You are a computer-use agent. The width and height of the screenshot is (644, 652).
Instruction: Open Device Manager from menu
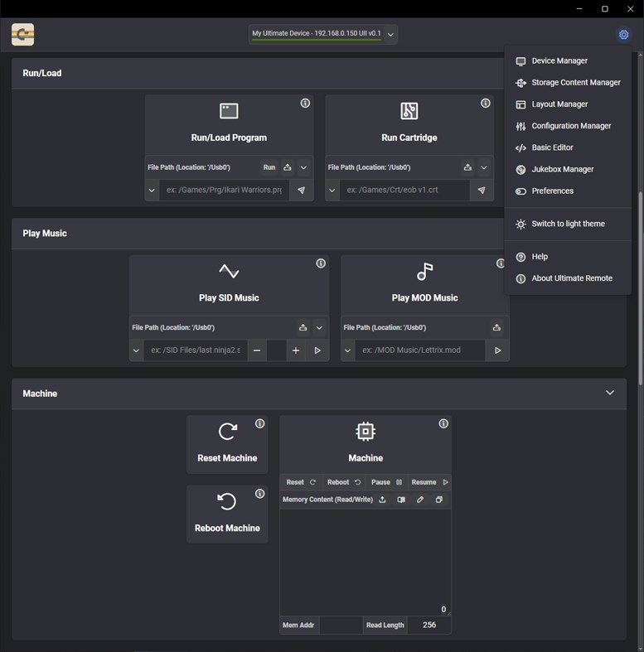568,60
